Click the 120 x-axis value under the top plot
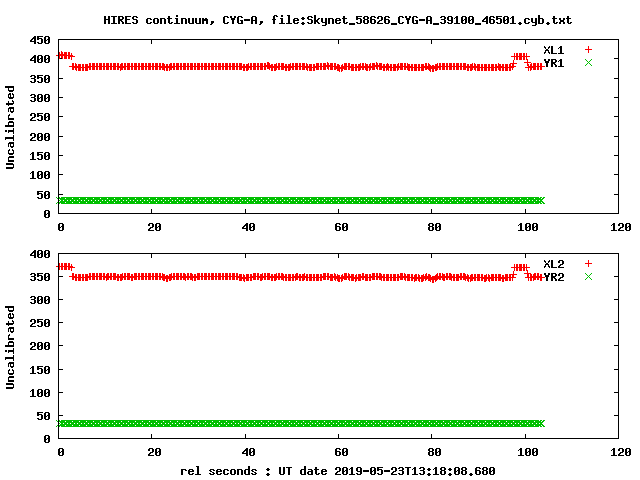This screenshot has height=480, width=640. 620,227
